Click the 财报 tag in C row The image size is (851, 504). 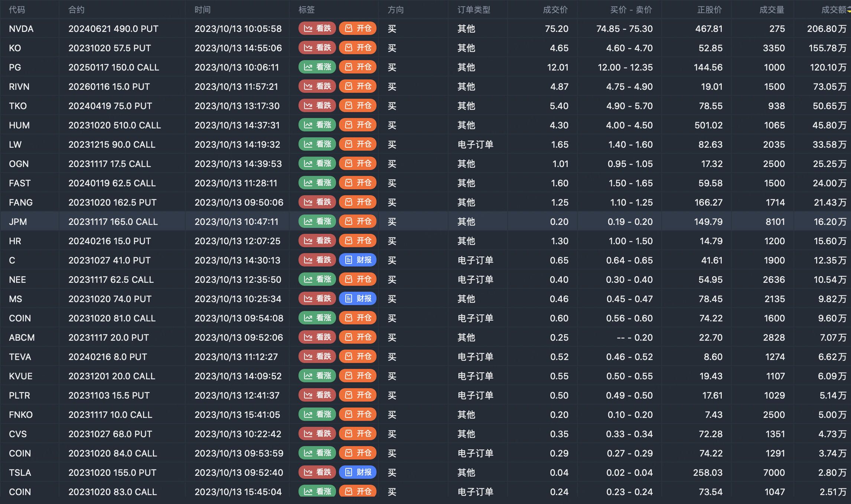click(358, 260)
